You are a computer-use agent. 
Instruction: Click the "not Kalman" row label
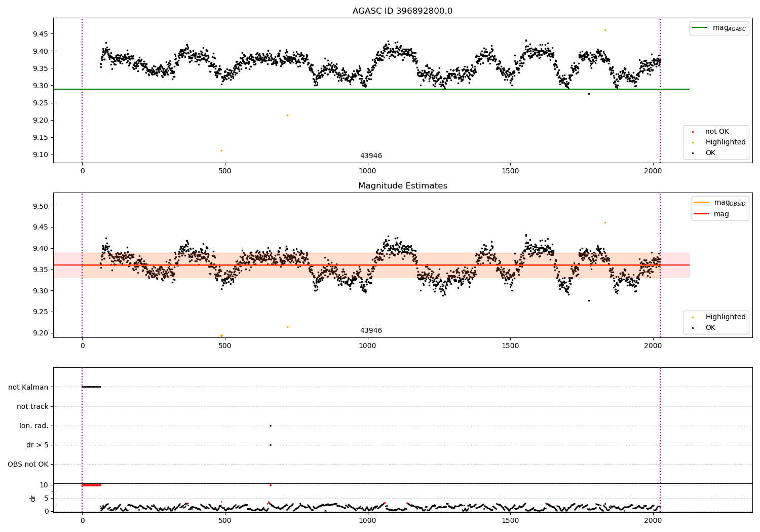pos(28,387)
